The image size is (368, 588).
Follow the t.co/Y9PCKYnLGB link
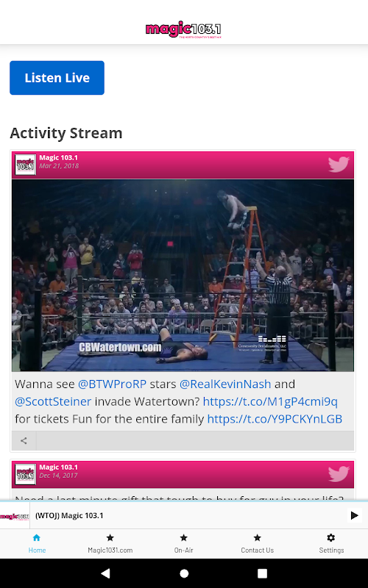coord(275,419)
